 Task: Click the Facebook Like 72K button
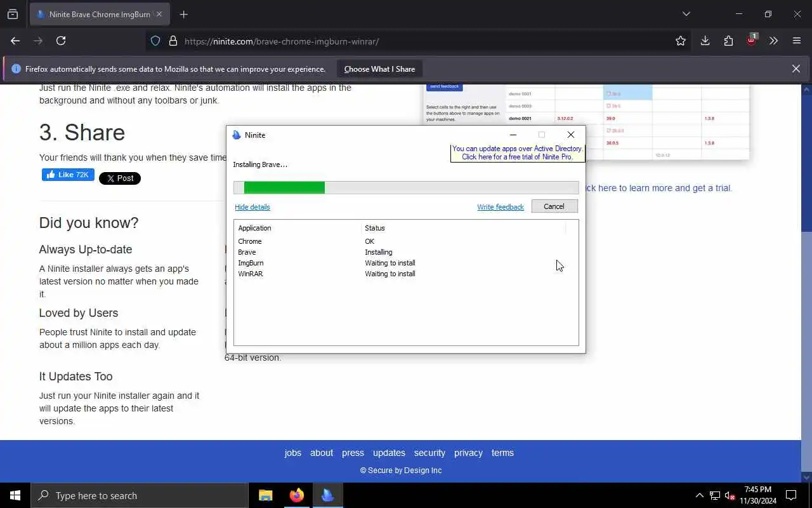[x=68, y=175]
